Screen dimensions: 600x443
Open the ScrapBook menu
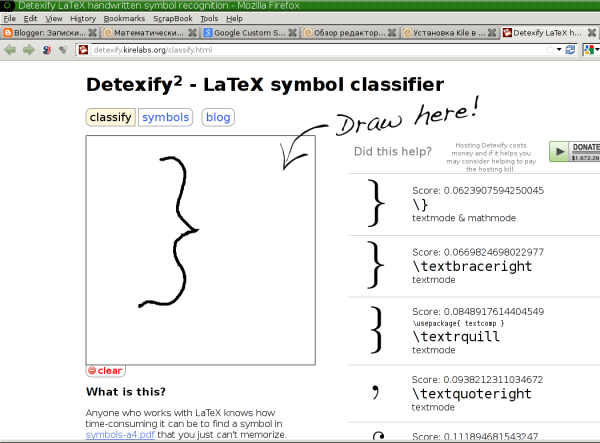(x=173, y=18)
